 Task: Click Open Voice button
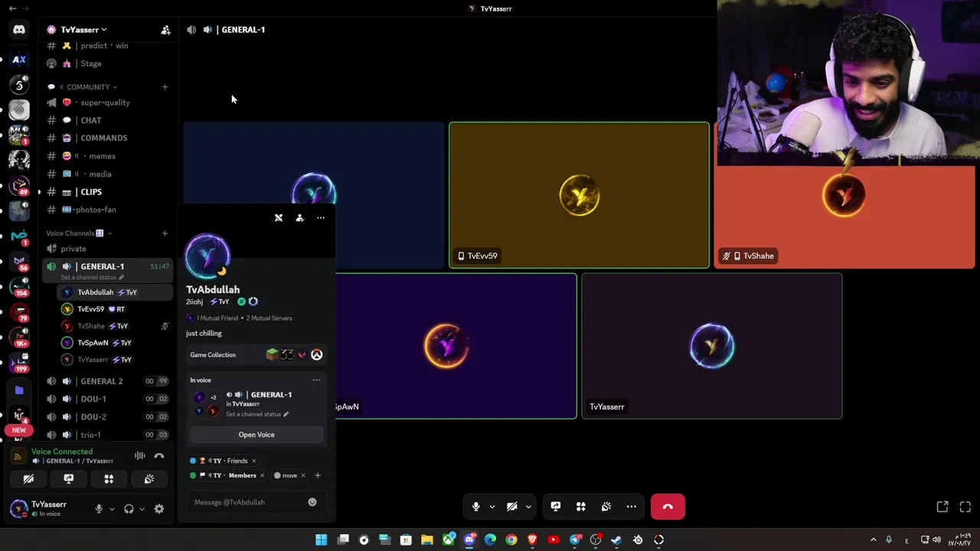(x=256, y=435)
